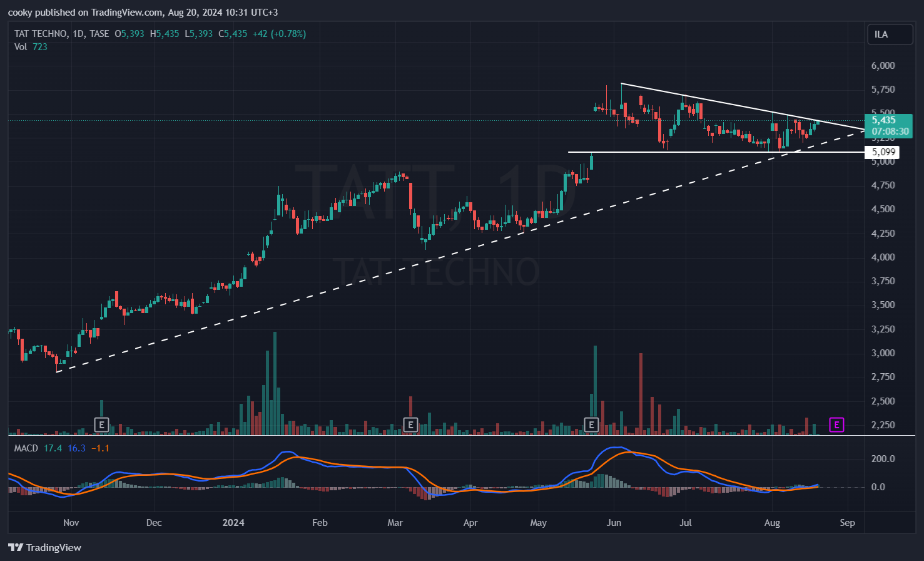Click the Sep label on time axis

point(847,523)
